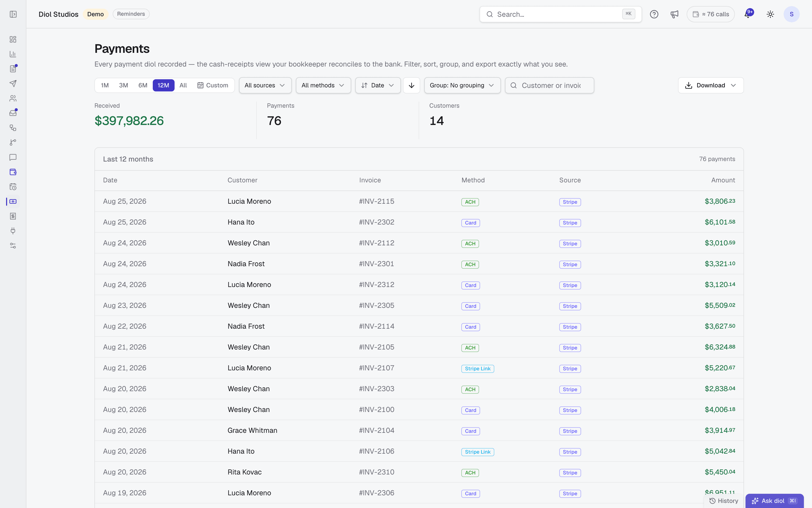Image resolution: width=812 pixels, height=508 pixels.
Task: Click invoice #INV-2306
Action: 377,493
